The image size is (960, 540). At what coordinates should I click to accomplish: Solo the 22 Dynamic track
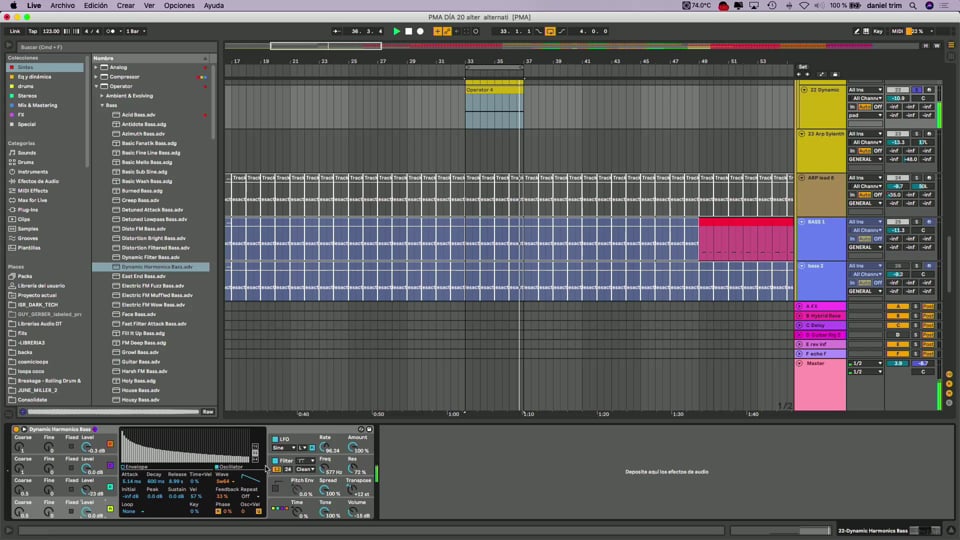[917, 90]
